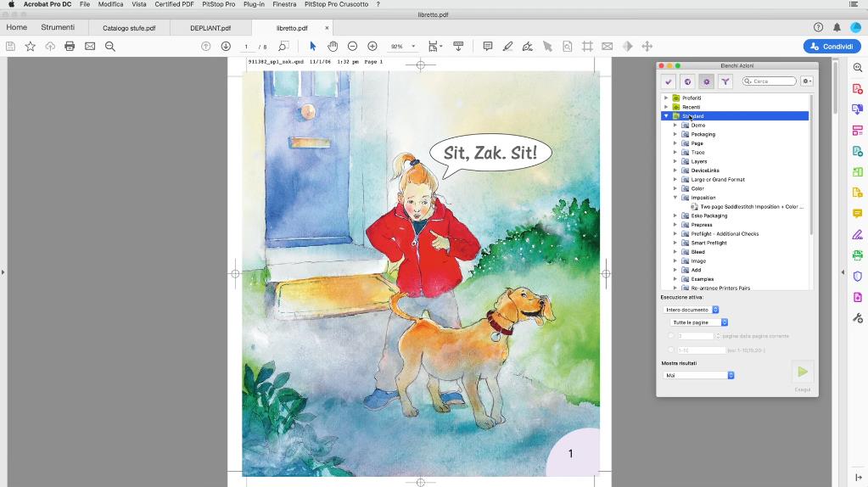868x487 pixels.
Task: Open the Certified PDF menu
Action: pos(175,4)
